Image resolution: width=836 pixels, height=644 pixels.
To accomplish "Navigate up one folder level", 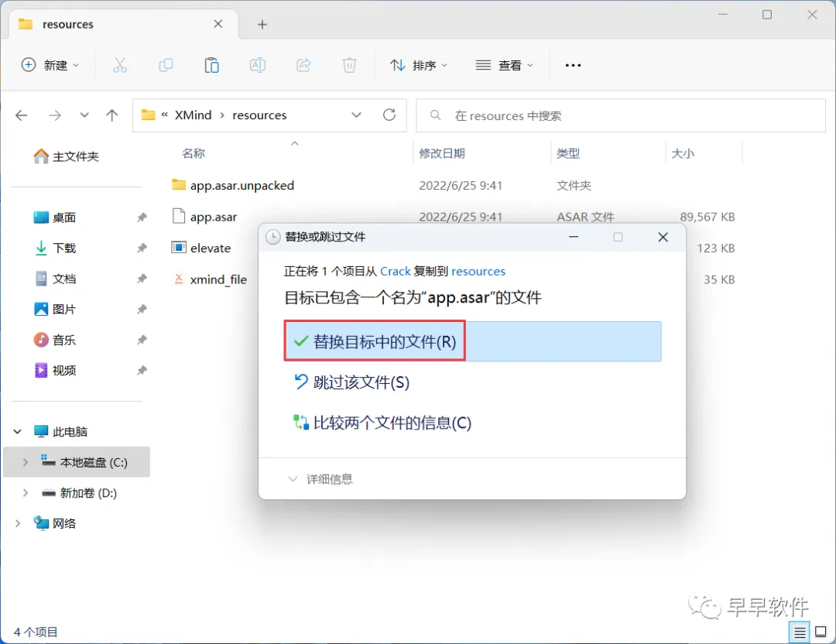I will [x=112, y=115].
